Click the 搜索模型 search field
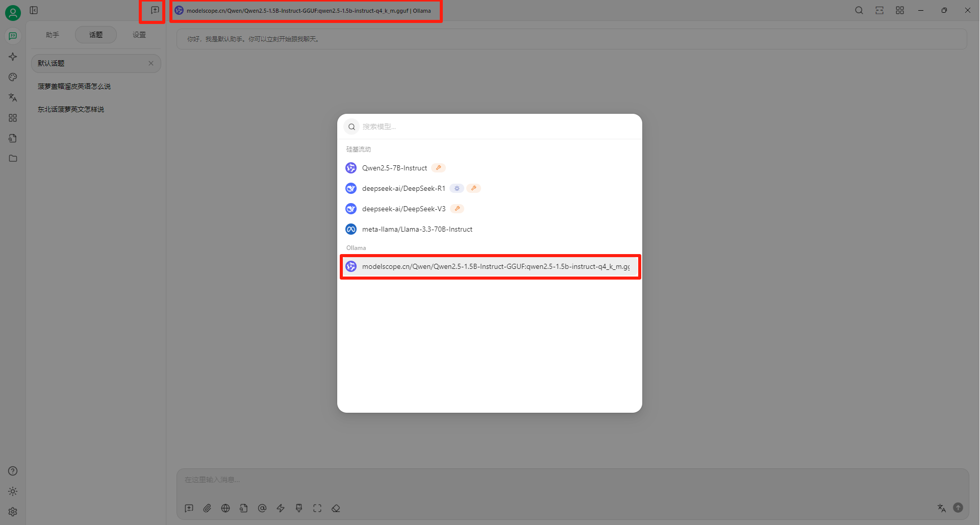 (x=495, y=127)
